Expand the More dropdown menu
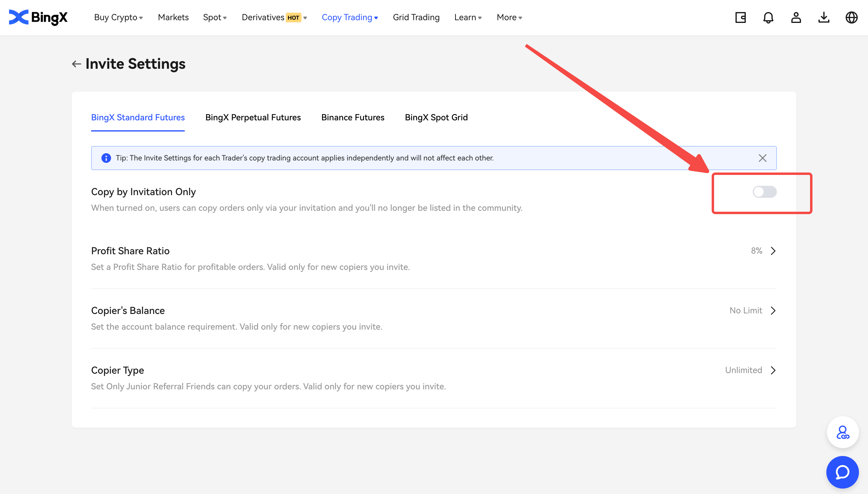 509,17
